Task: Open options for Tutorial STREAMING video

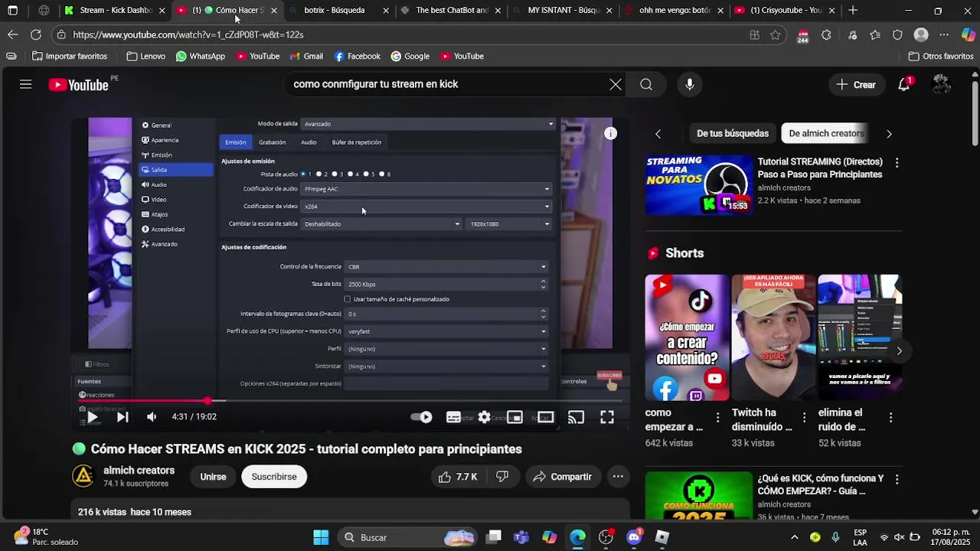Action: click(x=897, y=162)
